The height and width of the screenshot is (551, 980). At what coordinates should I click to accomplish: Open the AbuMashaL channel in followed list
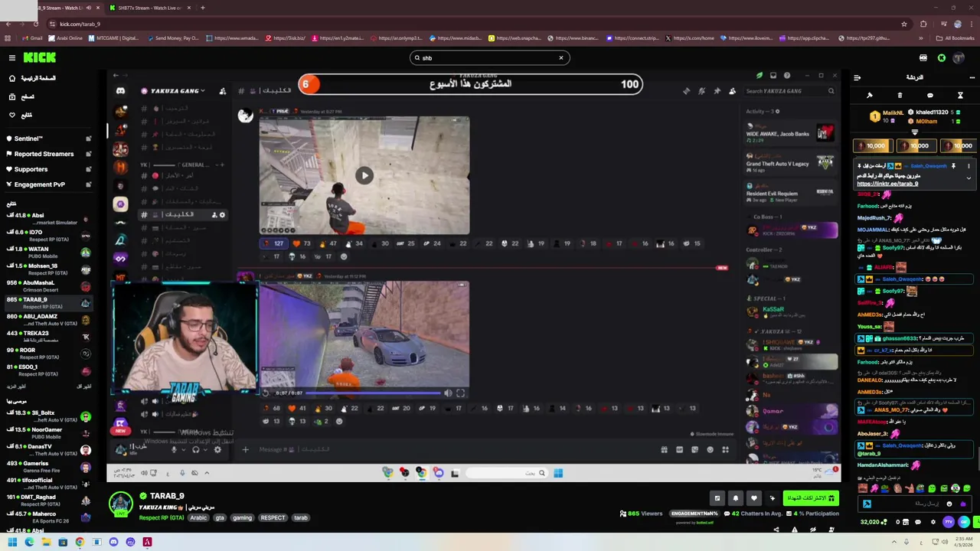[47, 286]
